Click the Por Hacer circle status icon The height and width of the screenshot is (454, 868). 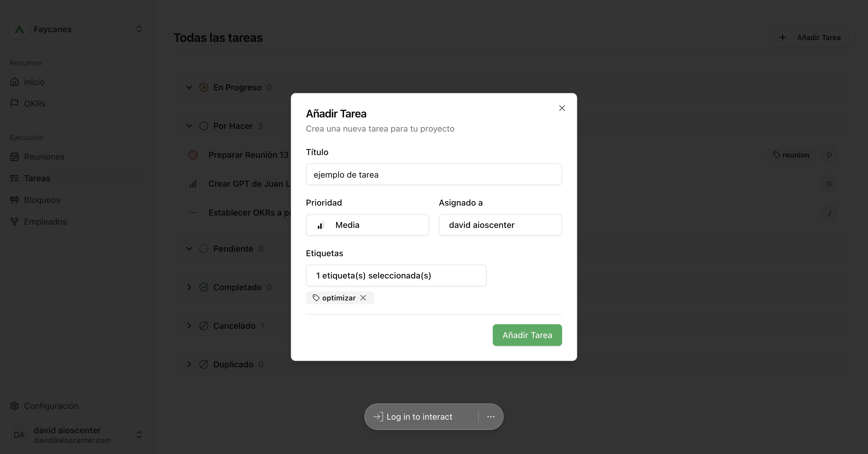pos(203,126)
